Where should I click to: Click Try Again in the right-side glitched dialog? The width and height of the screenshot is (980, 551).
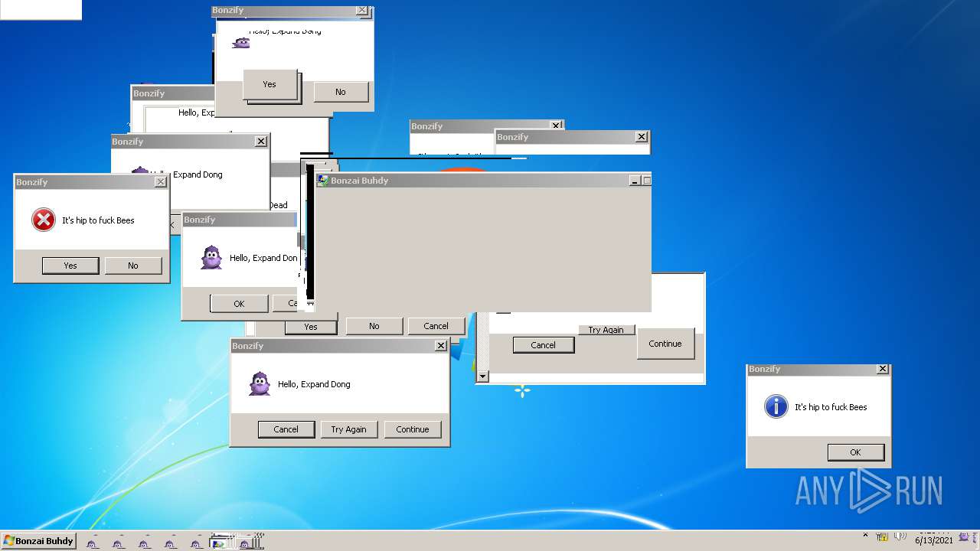tap(606, 330)
